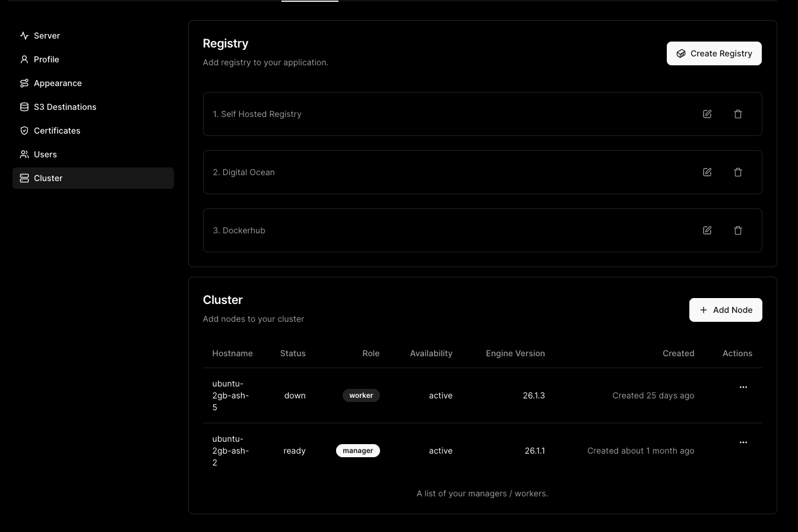
Task: Delete the Digital Ocean registry
Action: click(x=738, y=172)
